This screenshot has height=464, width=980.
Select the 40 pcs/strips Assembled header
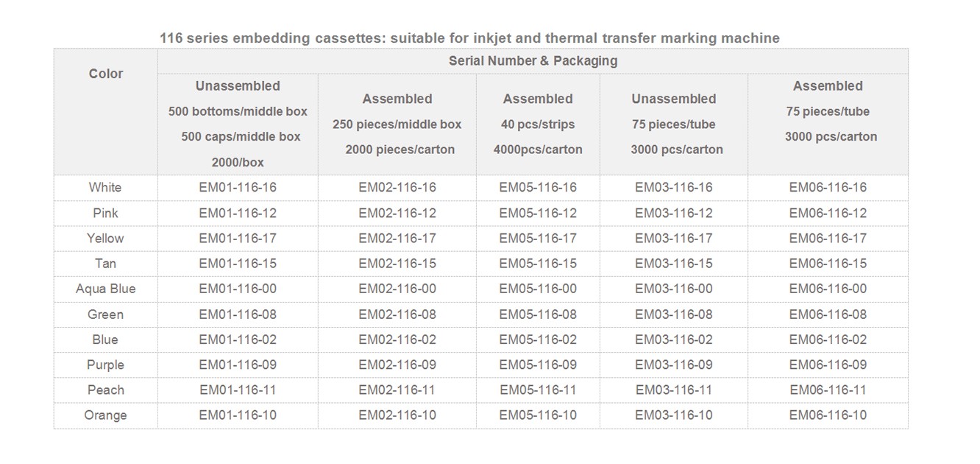click(x=538, y=124)
